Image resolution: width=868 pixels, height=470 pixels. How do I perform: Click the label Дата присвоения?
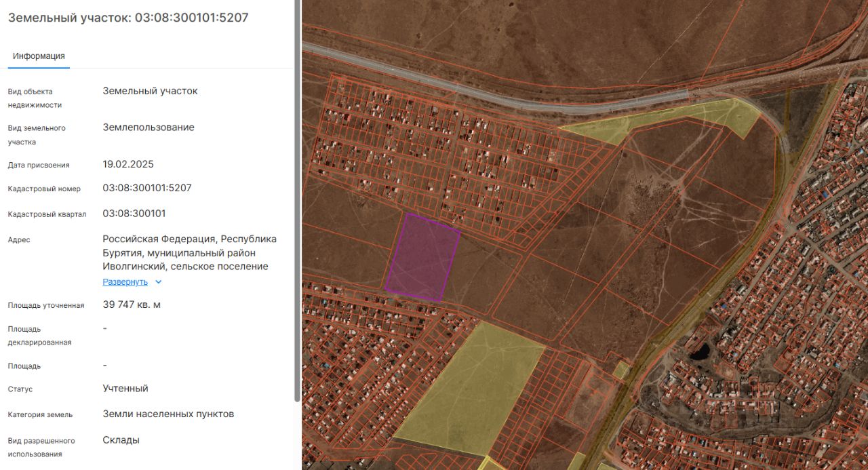(39, 165)
